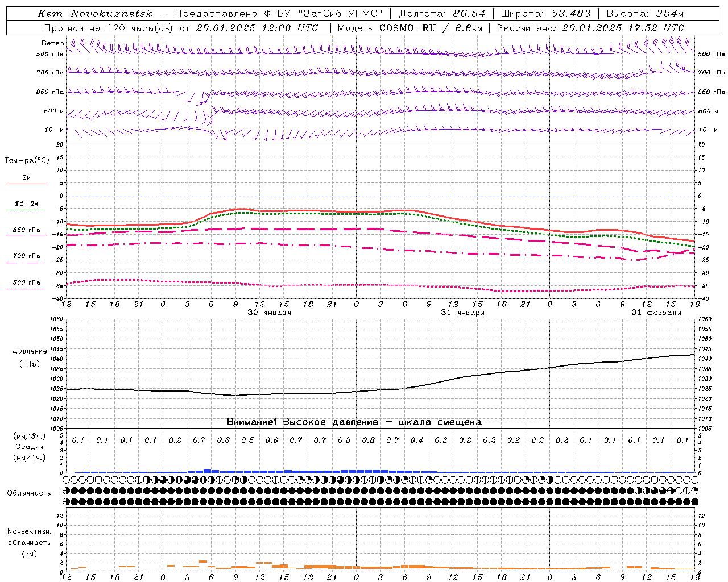This screenshot has height=582, width=728.
Task: Click the Широта: 53.483 header field
Action: pyautogui.click(x=546, y=14)
